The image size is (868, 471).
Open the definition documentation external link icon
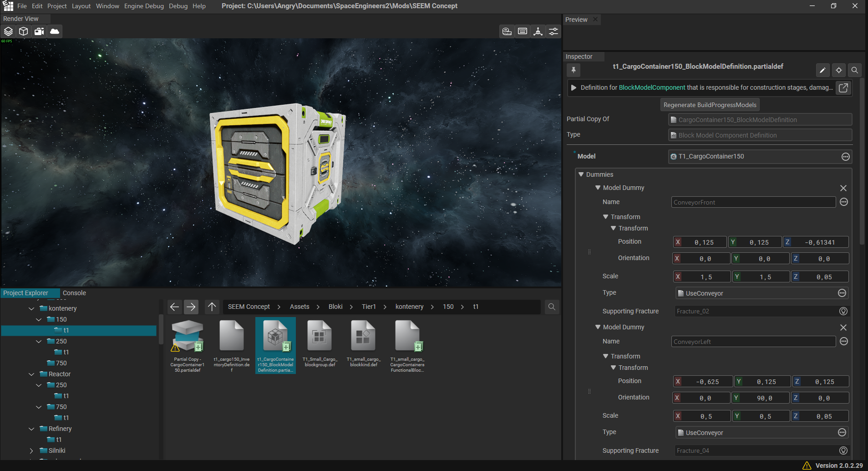coord(843,88)
